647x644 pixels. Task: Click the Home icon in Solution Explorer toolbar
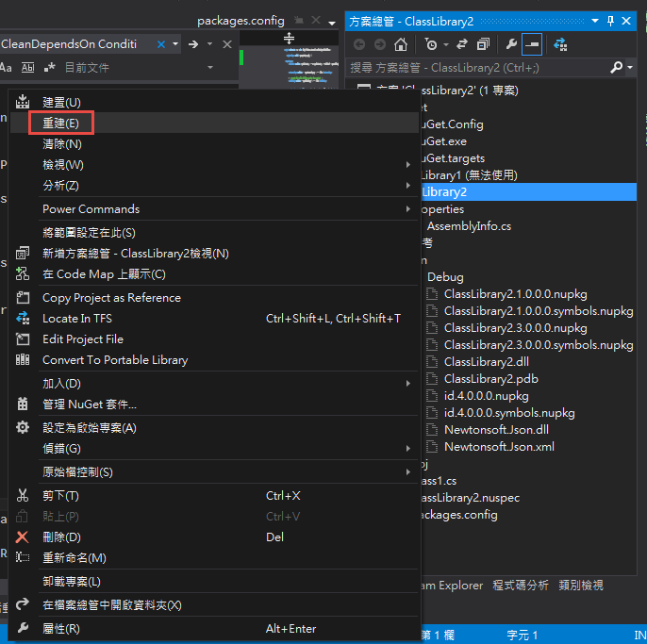[400, 44]
